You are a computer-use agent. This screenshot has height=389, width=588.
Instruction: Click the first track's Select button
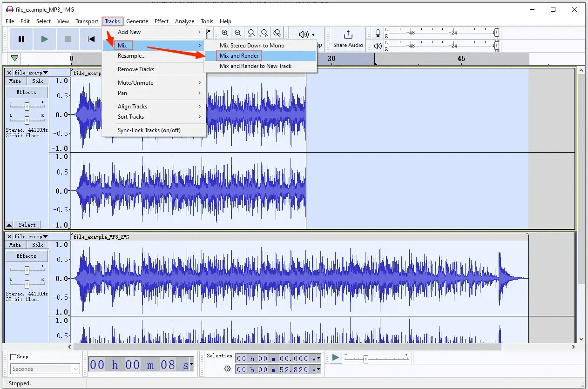point(27,225)
